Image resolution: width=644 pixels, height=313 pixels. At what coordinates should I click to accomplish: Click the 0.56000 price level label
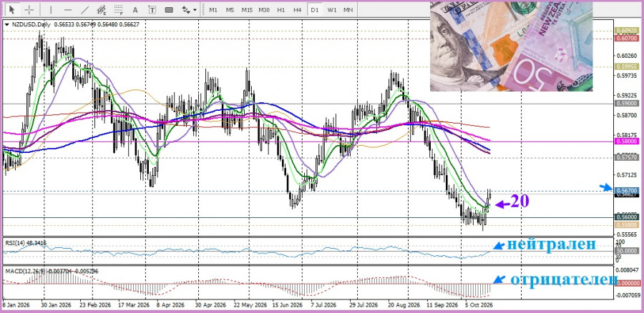point(626,217)
